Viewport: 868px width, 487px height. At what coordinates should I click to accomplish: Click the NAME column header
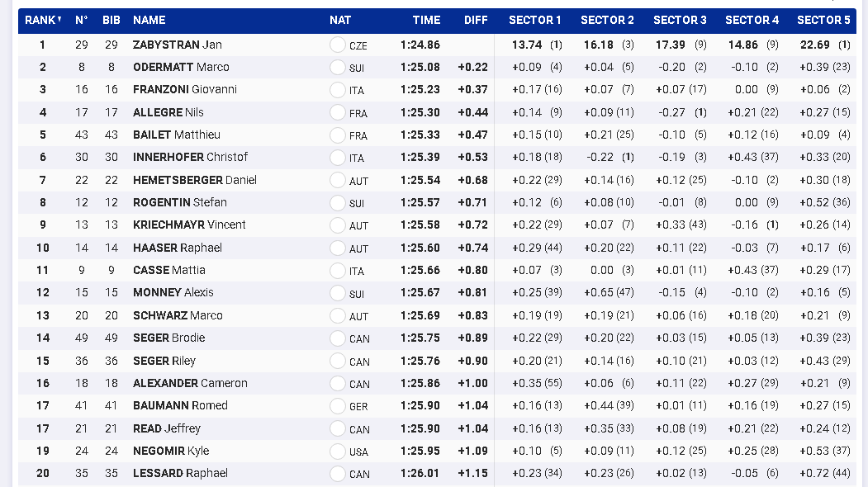pos(149,20)
